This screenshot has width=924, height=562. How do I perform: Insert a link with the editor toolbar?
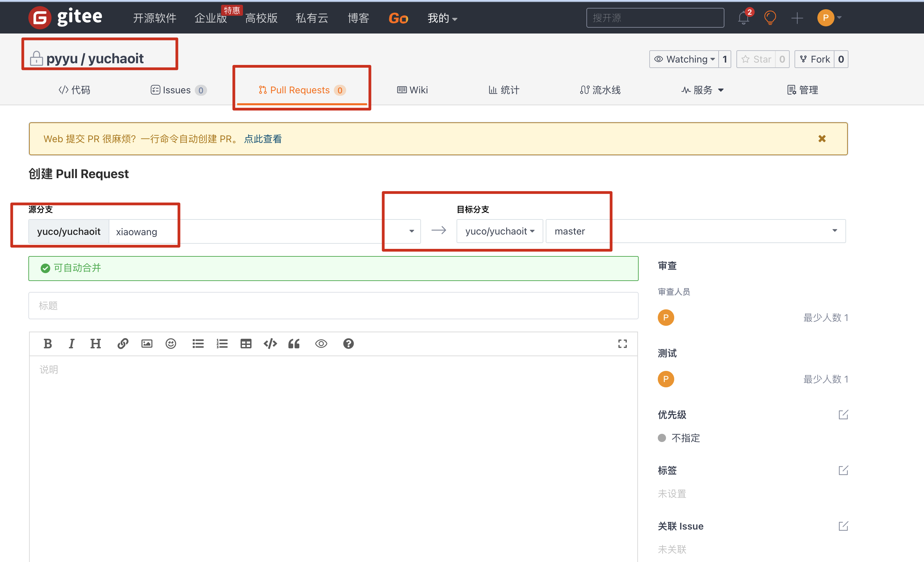[x=123, y=344]
